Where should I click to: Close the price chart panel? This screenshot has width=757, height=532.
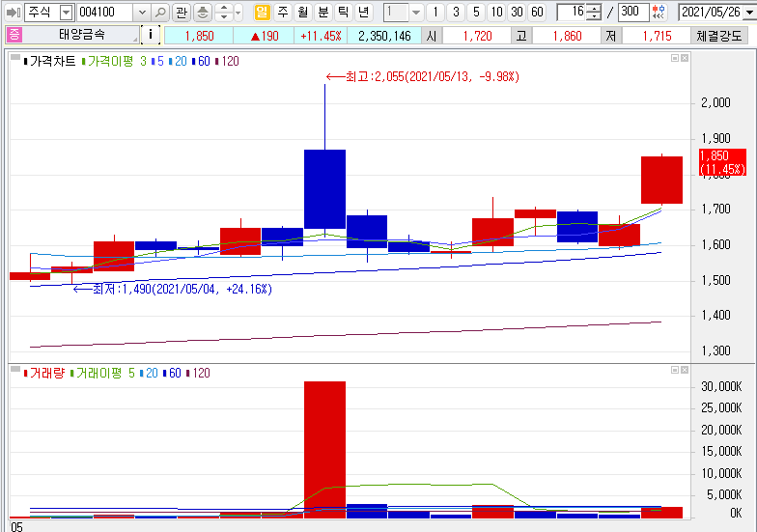pos(685,58)
